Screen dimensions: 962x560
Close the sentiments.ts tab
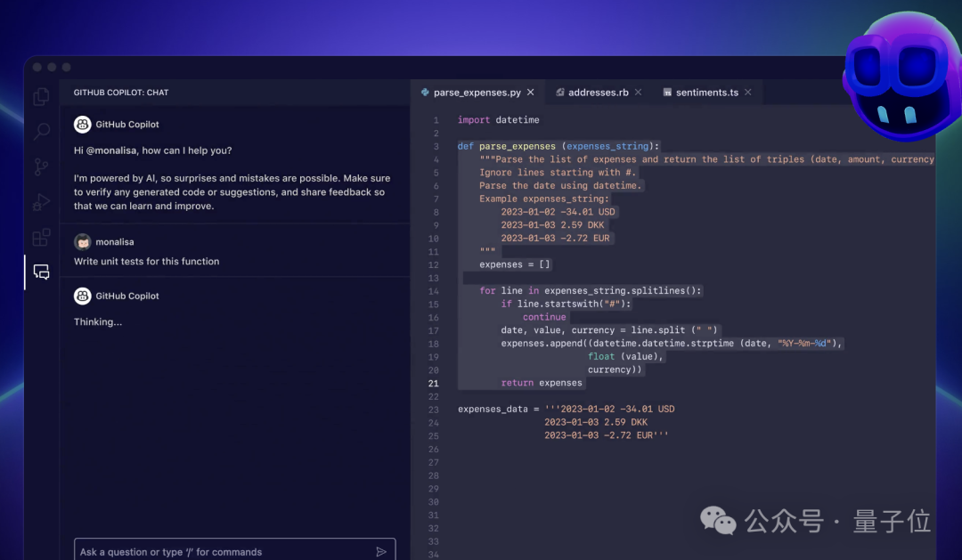pyautogui.click(x=748, y=93)
